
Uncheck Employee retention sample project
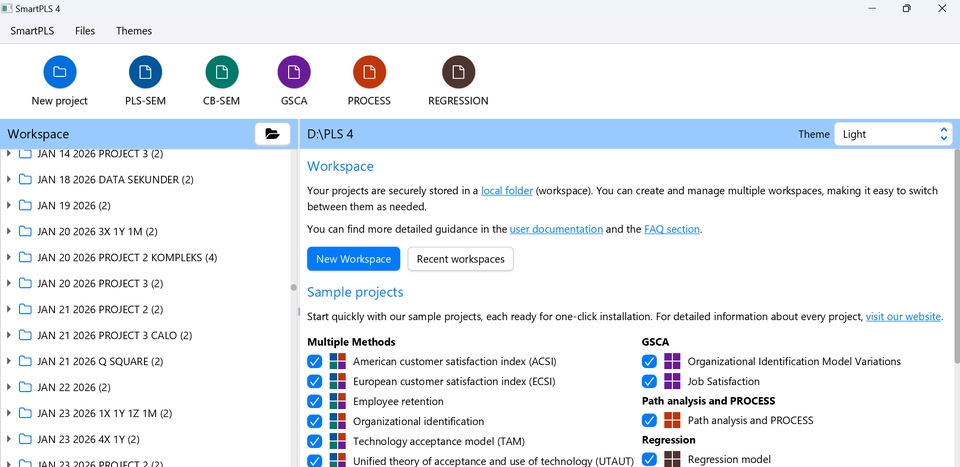tap(315, 402)
